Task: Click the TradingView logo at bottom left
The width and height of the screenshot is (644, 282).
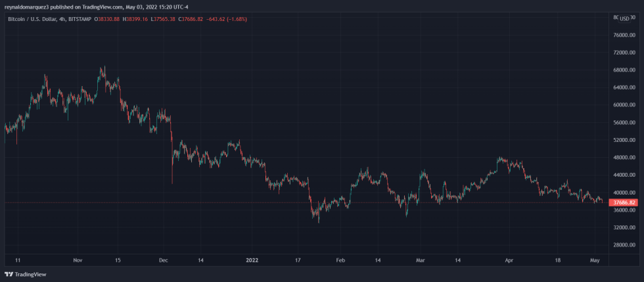Action: [x=26, y=274]
